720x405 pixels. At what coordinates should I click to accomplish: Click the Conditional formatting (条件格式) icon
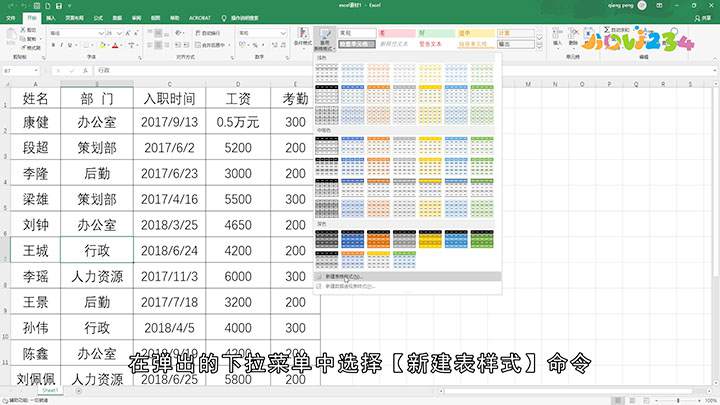point(303,37)
